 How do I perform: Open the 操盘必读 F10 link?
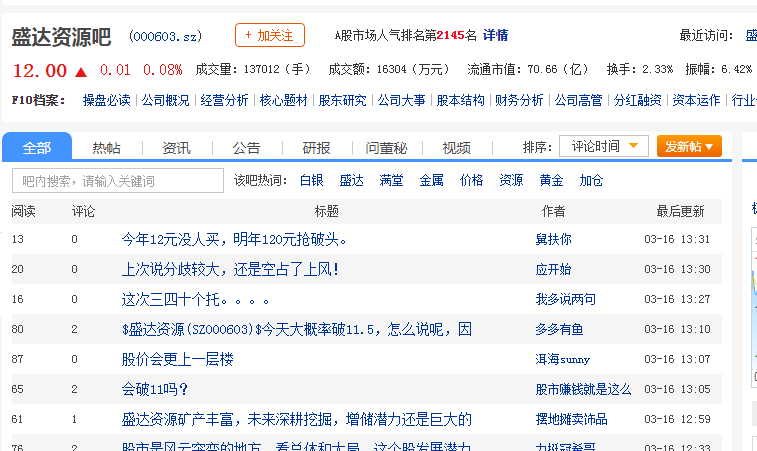point(106,100)
